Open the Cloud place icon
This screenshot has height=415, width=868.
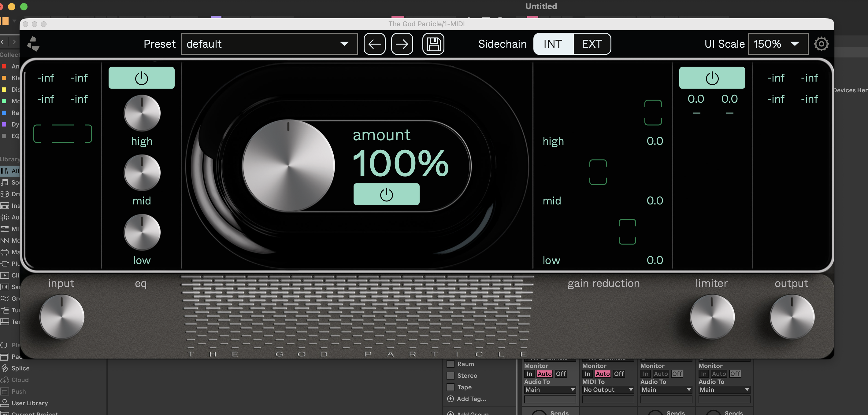click(x=4, y=380)
